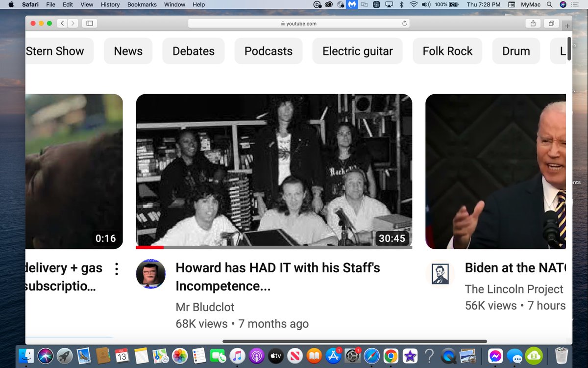Viewport: 588px width, 368px height.
Task: Open Spotlight search
Action: coord(549,4)
